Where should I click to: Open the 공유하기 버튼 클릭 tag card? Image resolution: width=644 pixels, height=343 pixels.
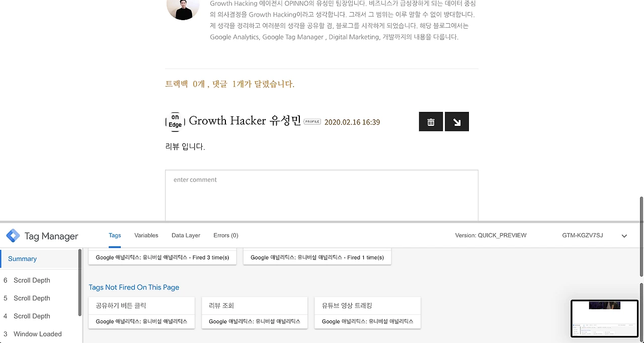[141, 313]
